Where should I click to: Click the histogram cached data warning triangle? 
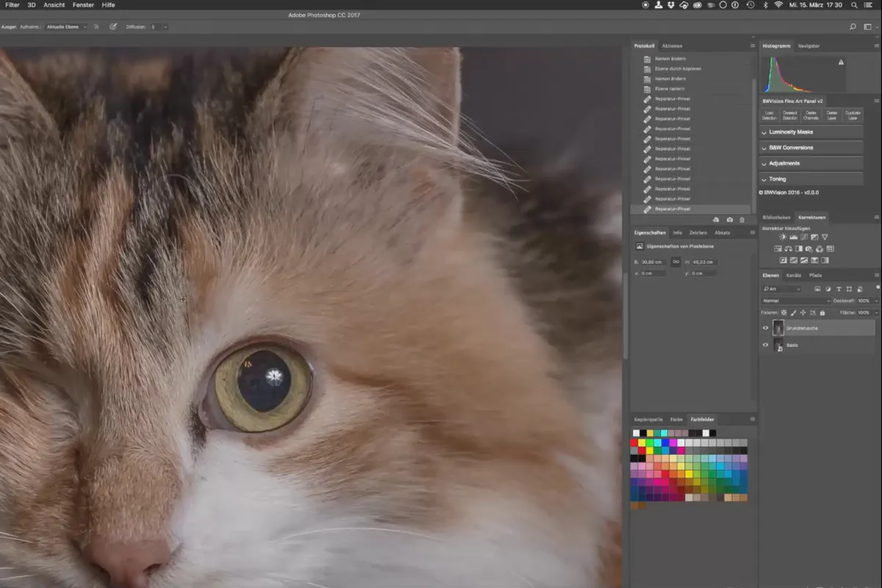841,62
